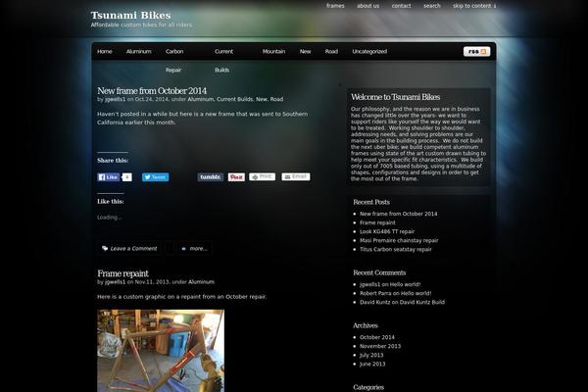Image resolution: width=588 pixels, height=392 pixels.
Task: Click skip to content link
Action: point(474,6)
